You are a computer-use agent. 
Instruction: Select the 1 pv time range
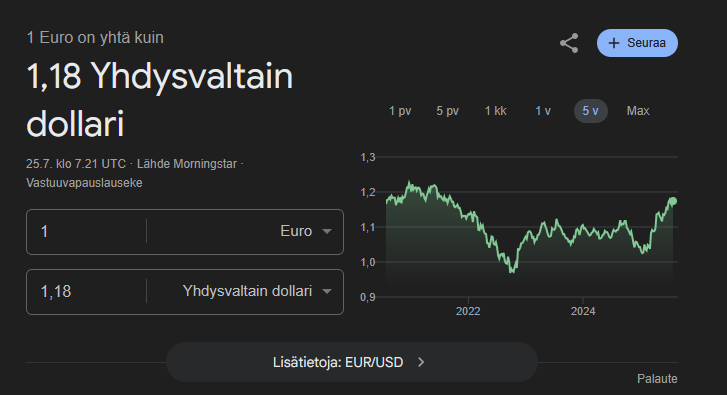400,111
